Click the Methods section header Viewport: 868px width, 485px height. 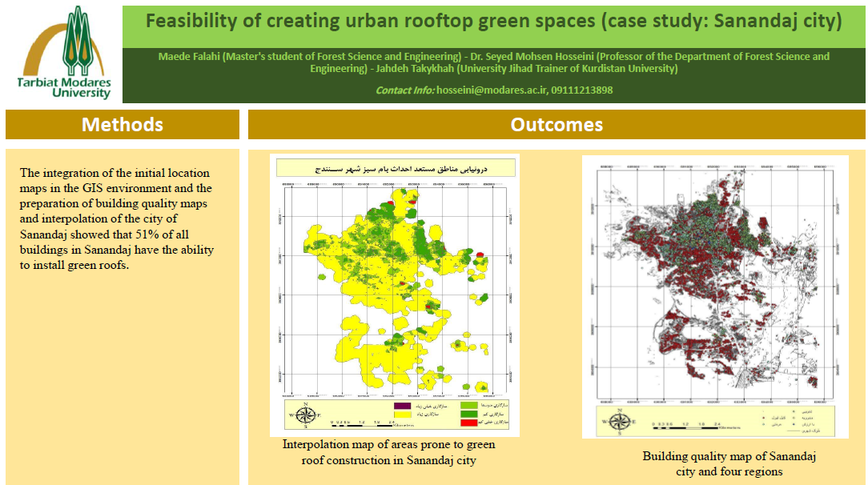123,125
